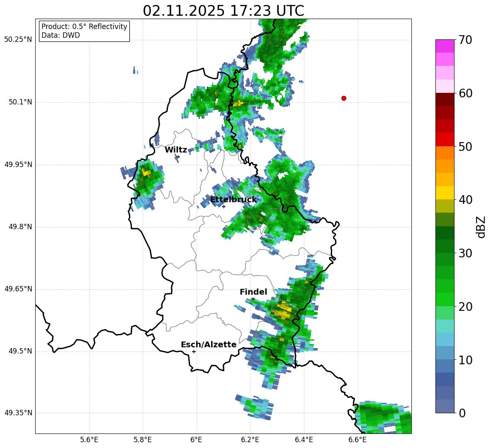Click the 10 colorbar tick value
The width and height of the screenshot is (491, 448).
[x=465, y=360]
